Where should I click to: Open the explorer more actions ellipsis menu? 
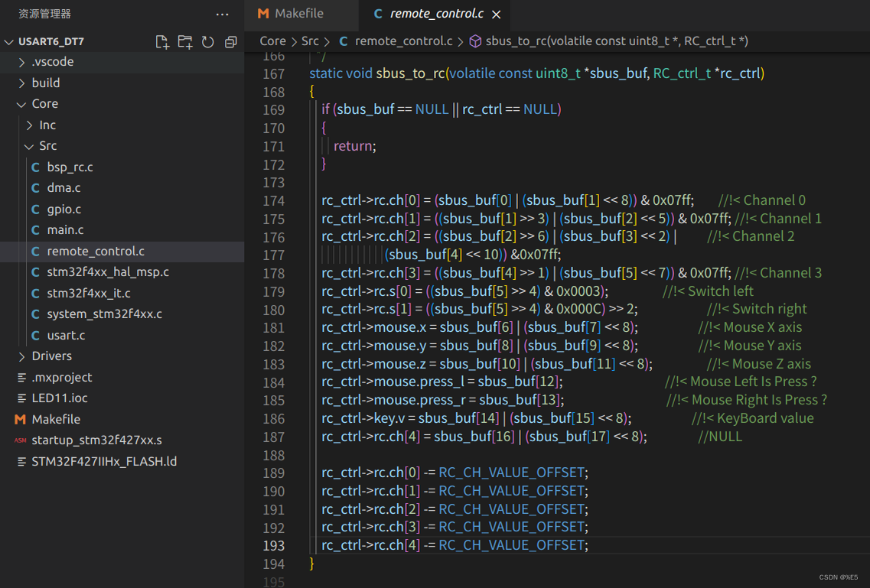[x=222, y=15]
